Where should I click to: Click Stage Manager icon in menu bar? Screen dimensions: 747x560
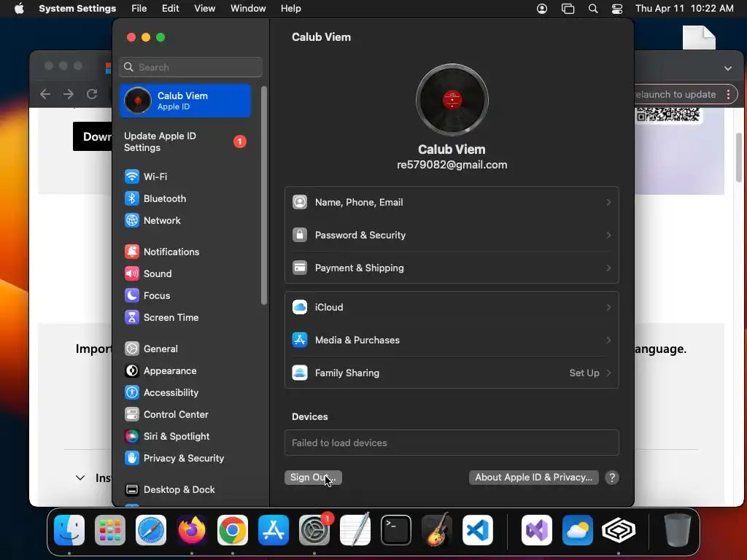(x=568, y=9)
